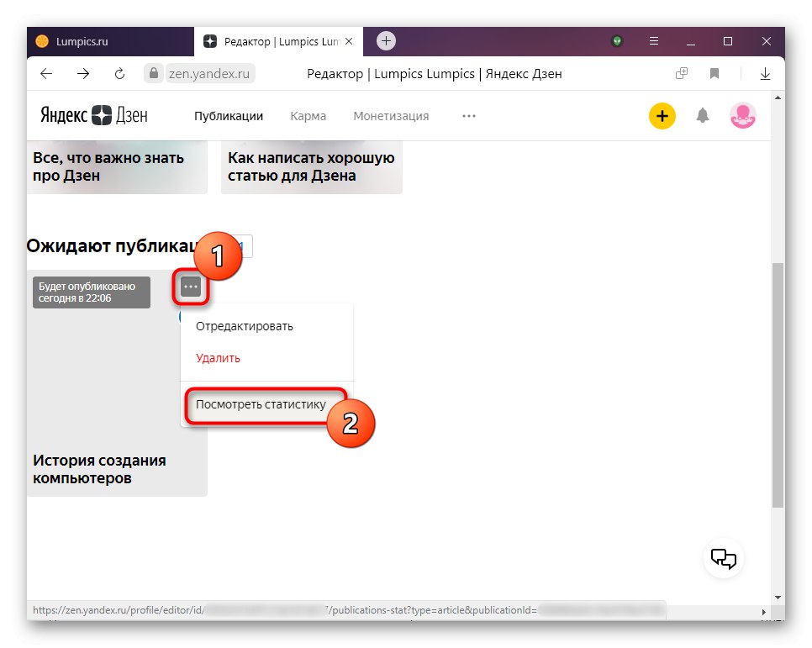The image size is (812, 648).
Task: Click the green alien extension icon
Action: [616, 41]
